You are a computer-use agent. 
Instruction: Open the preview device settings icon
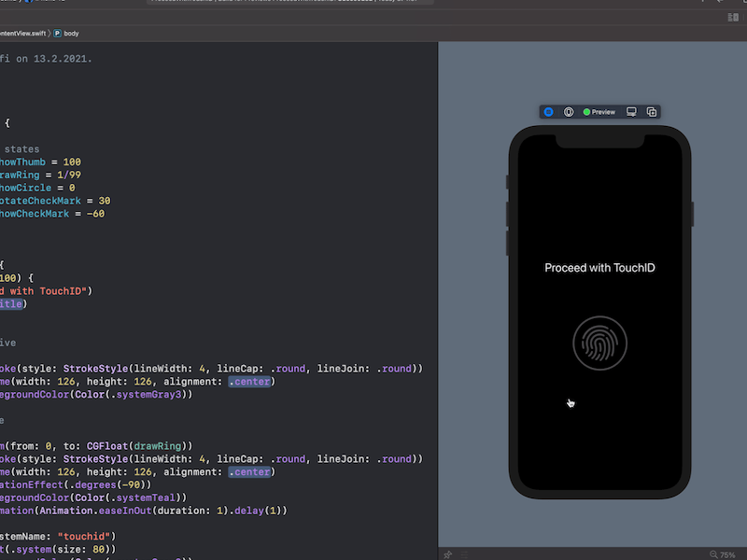tap(570, 111)
